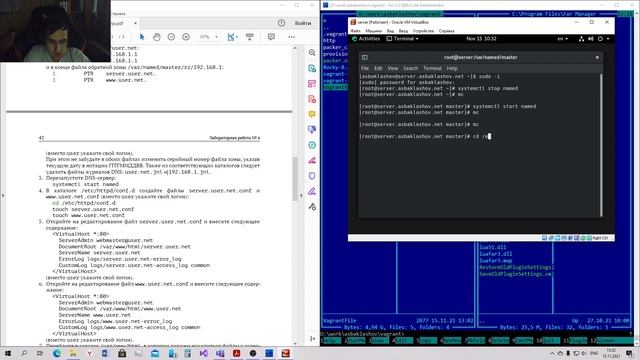This screenshot has height=360, width=640.
Task: Click the 1 Help key in Far key bar
Action: coord(331,340)
